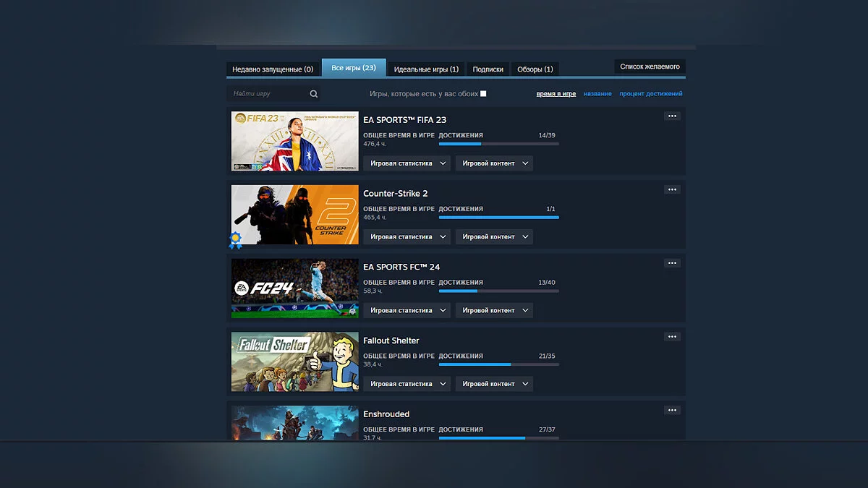The image size is (868, 488).
Task: Open the options menu for EA SPORTS FIFA 23
Action: point(671,116)
